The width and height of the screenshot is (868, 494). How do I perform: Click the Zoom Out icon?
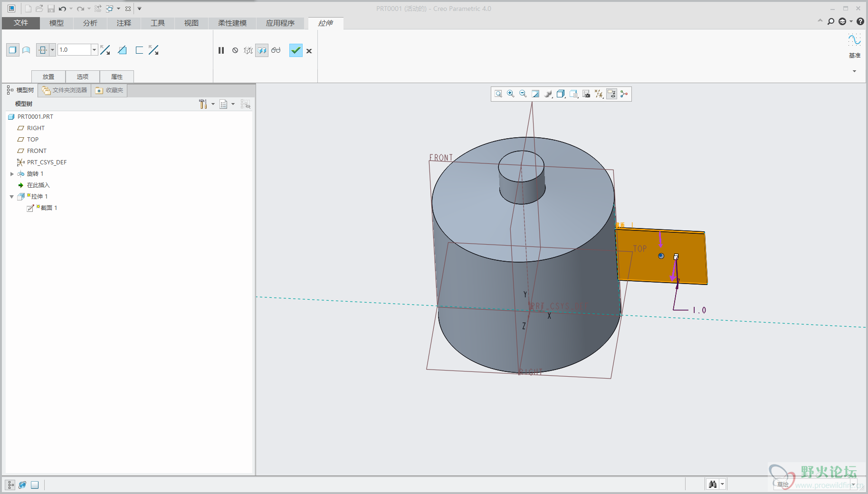pyautogui.click(x=523, y=94)
